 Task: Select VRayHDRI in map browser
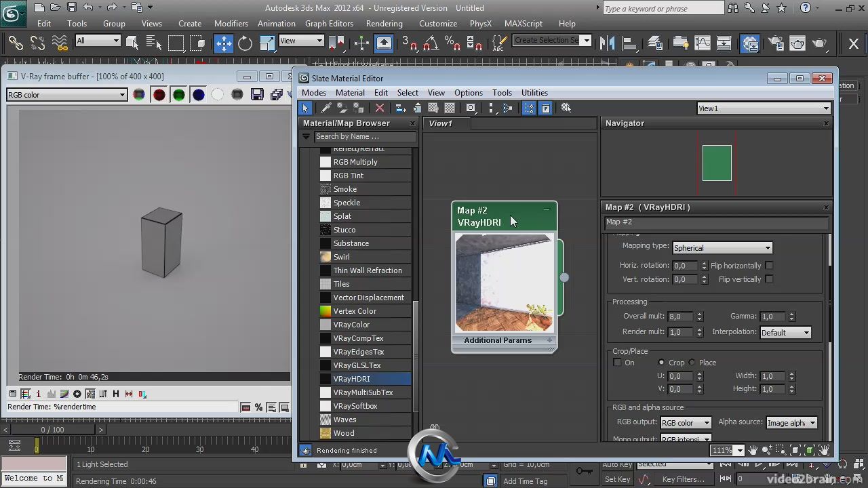tap(365, 379)
